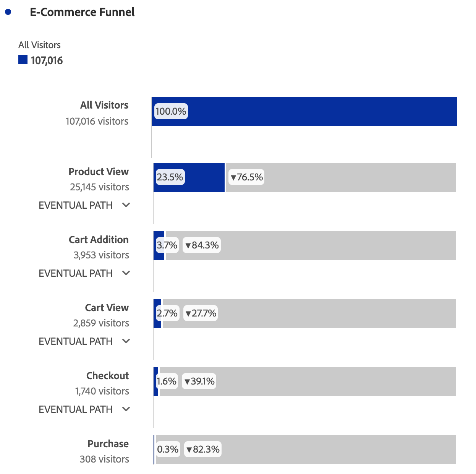Select the 76.5% Product View fallout label

tap(246, 177)
